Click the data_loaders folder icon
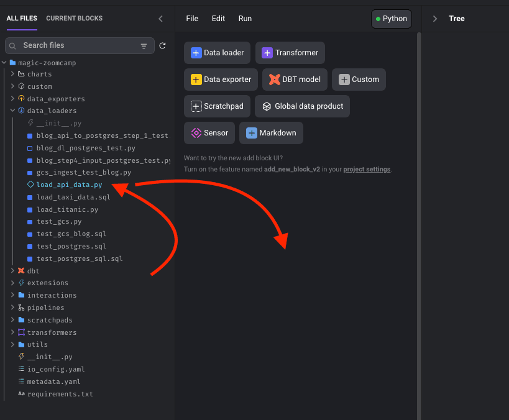The width and height of the screenshot is (509, 420). pos(21,111)
